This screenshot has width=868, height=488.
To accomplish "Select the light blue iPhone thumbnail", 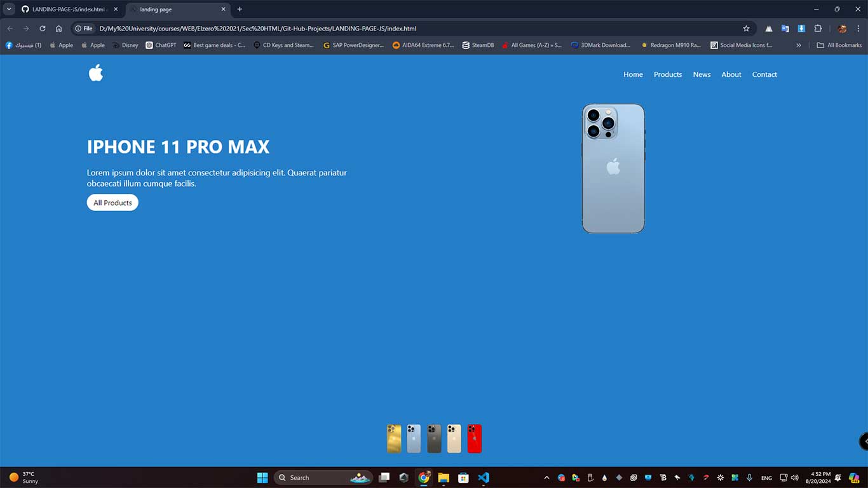I will tap(414, 438).
